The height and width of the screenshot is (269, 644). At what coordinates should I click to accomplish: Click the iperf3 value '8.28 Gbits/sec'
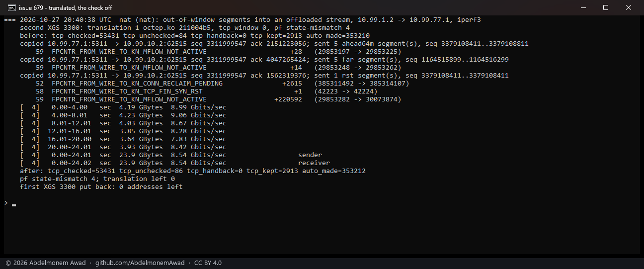tap(199, 131)
